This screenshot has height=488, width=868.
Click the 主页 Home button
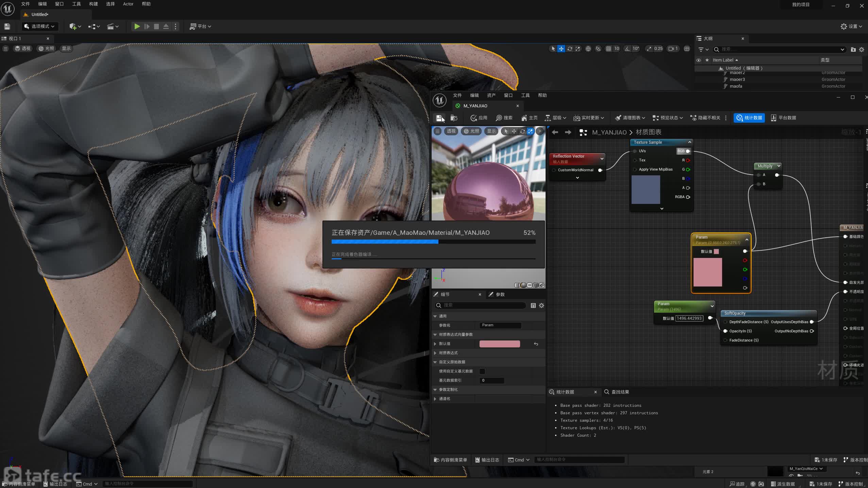529,118
